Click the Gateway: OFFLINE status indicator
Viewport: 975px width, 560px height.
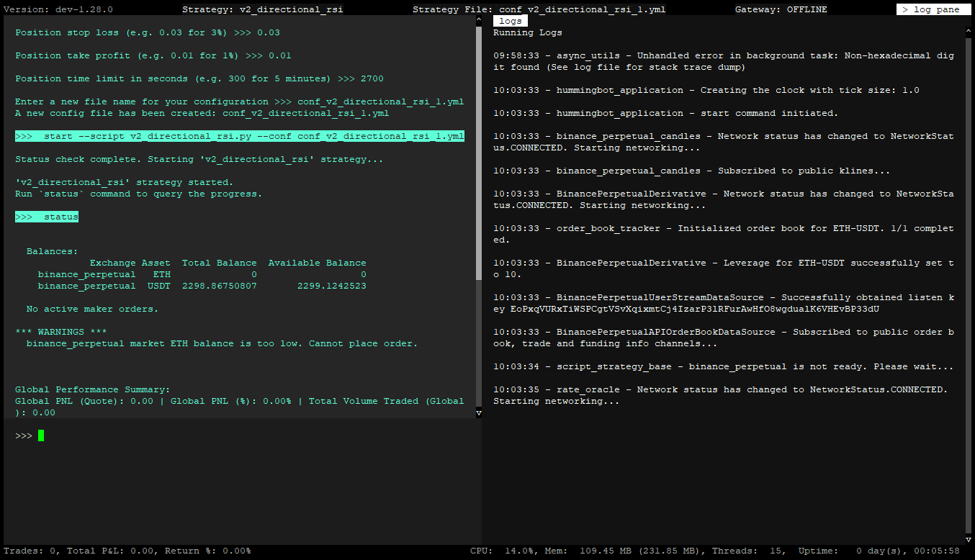(x=781, y=9)
